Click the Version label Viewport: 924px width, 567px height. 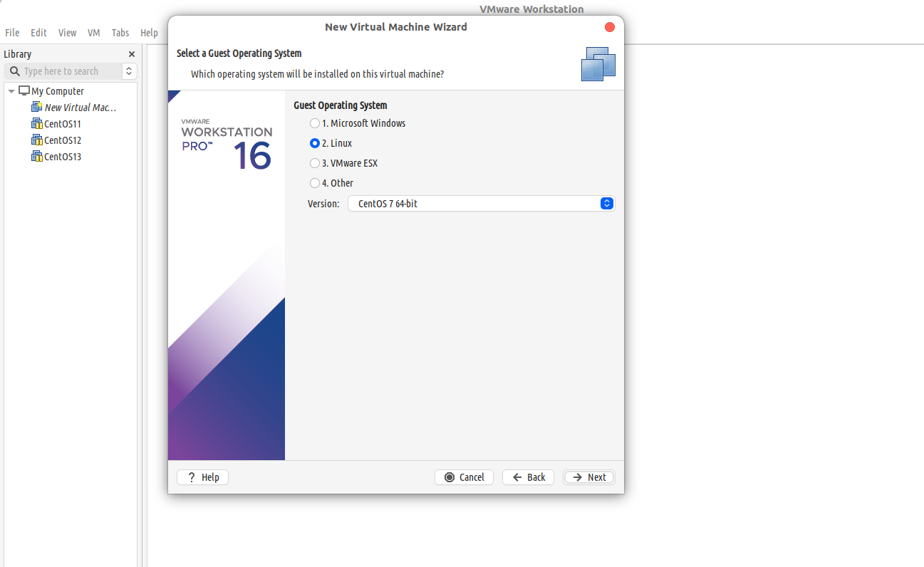(323, 204)
